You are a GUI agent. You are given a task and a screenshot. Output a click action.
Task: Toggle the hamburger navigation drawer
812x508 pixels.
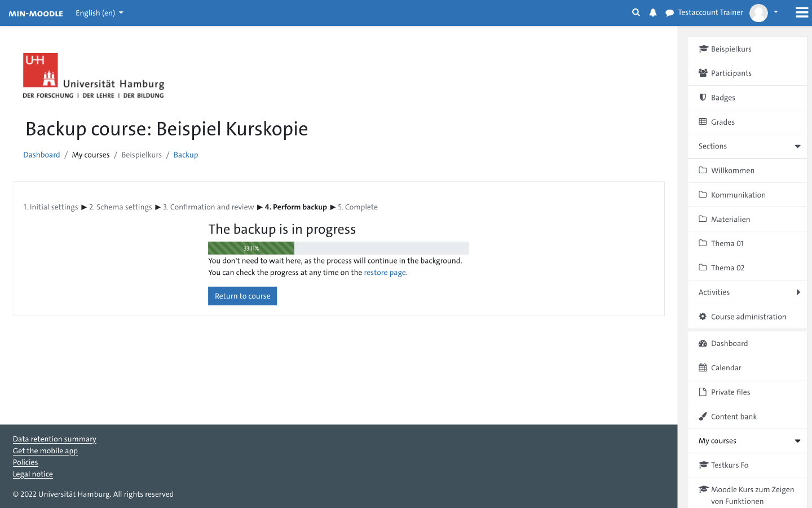(x=802, y=12)
